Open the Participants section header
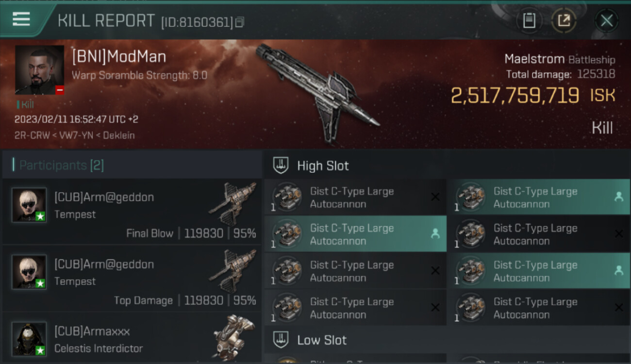The image size is (631, 364). (61, 165)
